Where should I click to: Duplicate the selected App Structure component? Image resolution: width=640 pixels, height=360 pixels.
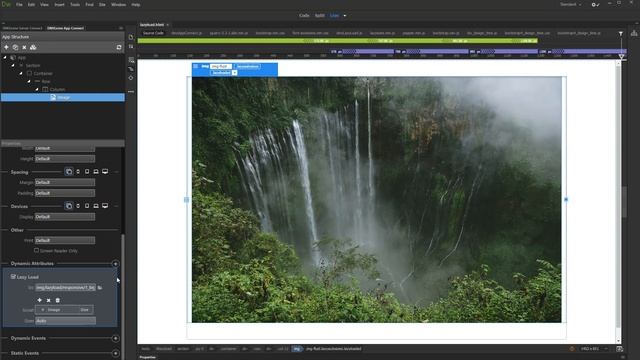(x=15, y=47)
